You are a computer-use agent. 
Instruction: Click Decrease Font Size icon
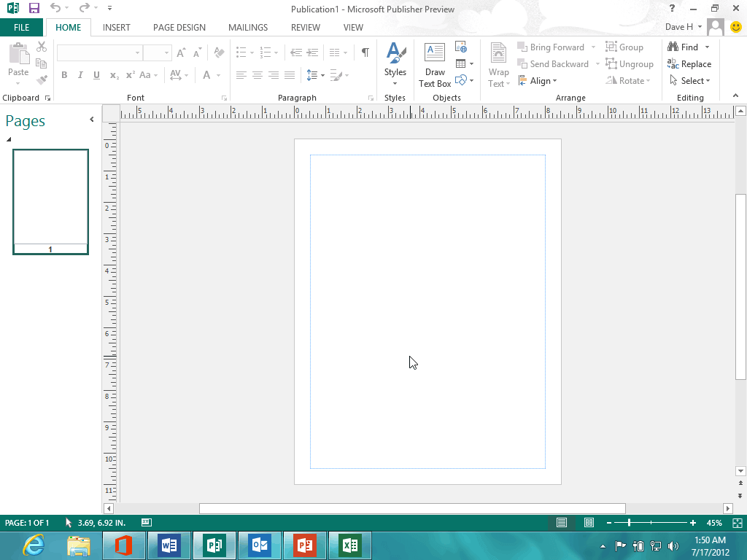(x=197, y=52)
